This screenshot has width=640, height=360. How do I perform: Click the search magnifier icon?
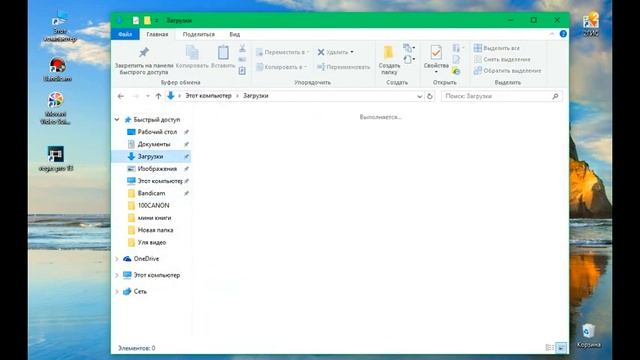555,96
